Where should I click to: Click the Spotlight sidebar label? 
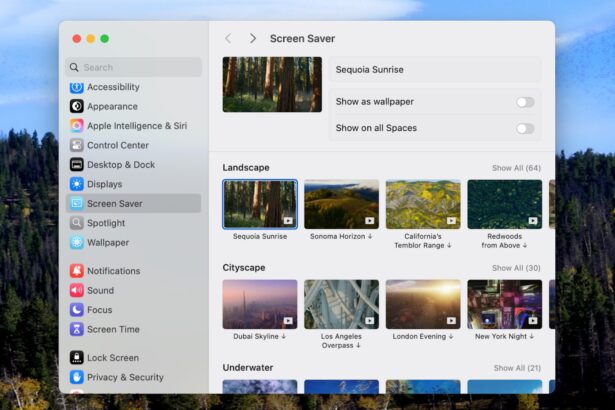(x=106, y=223)
